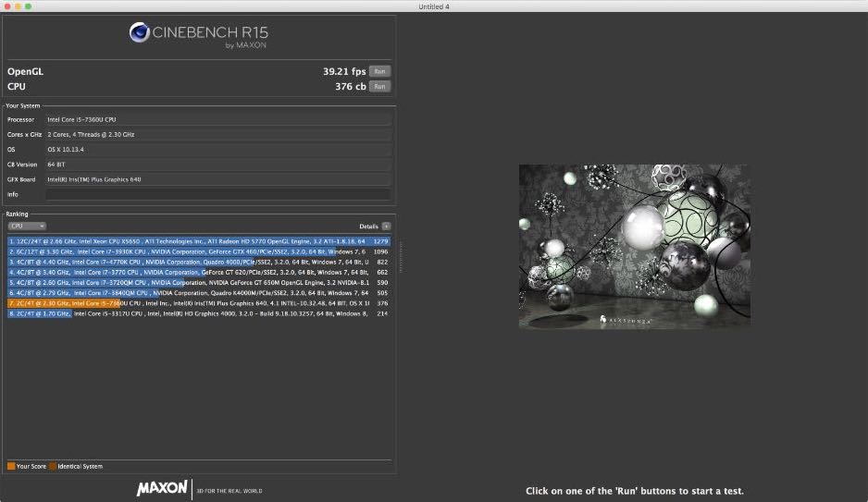Select the i7-3770 ranking row
The image size is (868, 502).
pos(198,272)
